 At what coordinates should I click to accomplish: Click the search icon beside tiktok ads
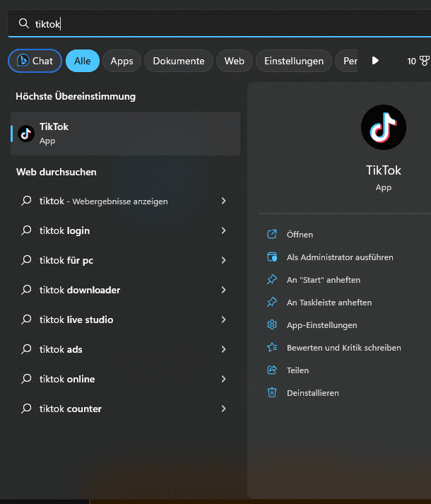click(x=26, y=349)
